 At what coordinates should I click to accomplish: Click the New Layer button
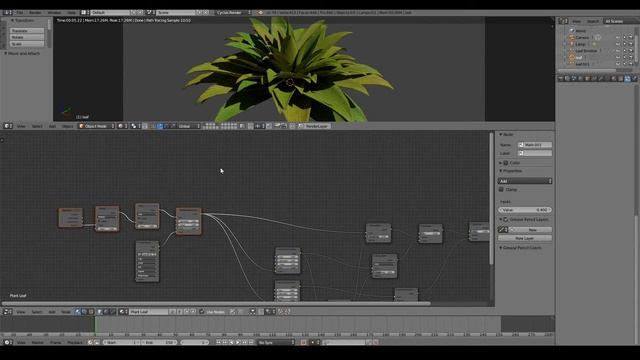pyautogui.click(x=525, y=238)
